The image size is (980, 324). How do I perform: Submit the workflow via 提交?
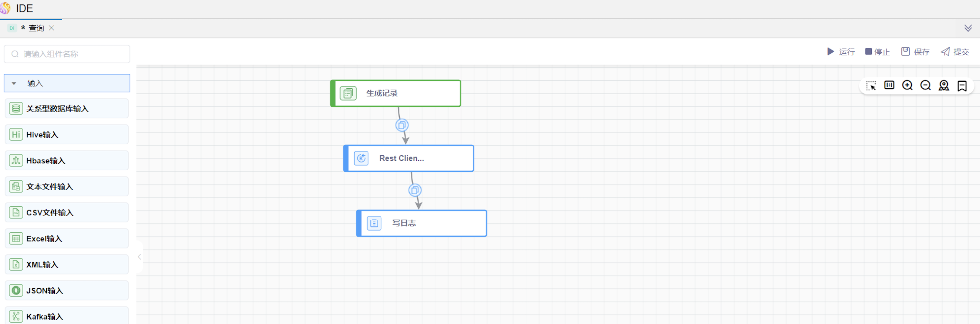click(x=955, y=52)
